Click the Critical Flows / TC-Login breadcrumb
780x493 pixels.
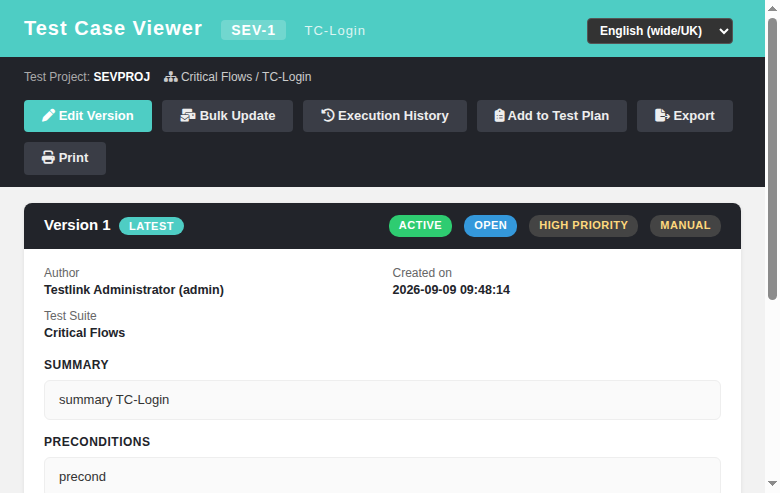246,77
